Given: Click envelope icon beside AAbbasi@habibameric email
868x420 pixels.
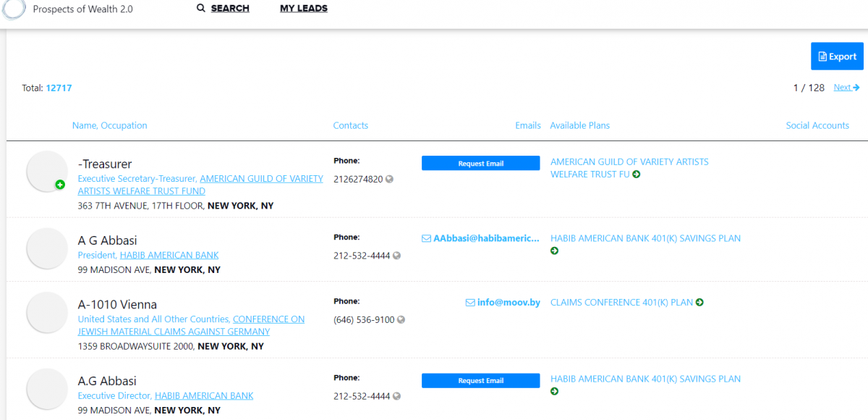Looking at the screenshot, I should point(427,238).
